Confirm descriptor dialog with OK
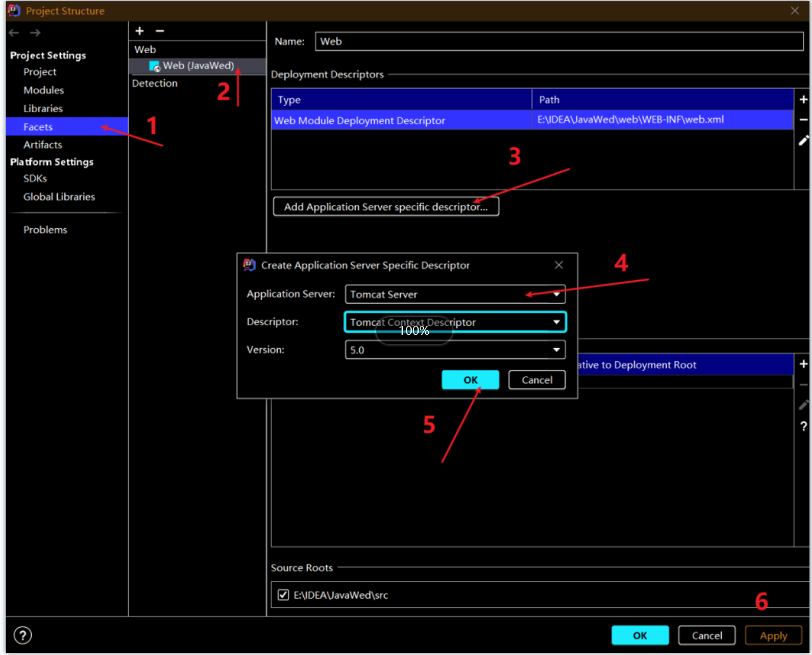 pyautogui.click(x=470, y=380)
